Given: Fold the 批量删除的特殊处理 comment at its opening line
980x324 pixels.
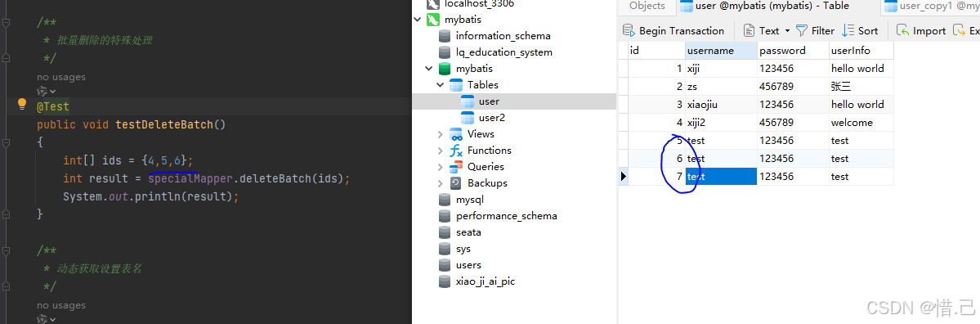Looking at the screenshot, I should pyautogui.click(x=7, y=23).
